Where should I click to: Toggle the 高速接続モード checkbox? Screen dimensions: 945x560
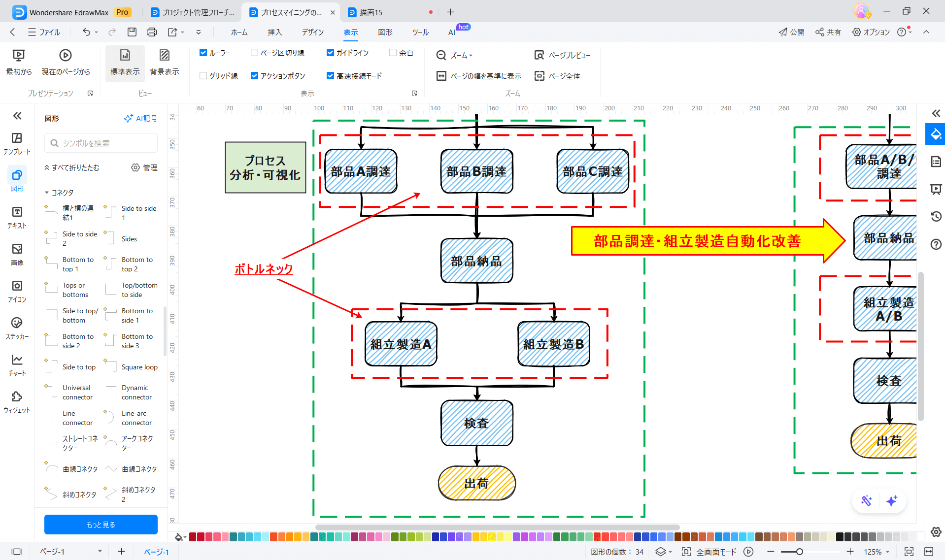tap(330, 76)
